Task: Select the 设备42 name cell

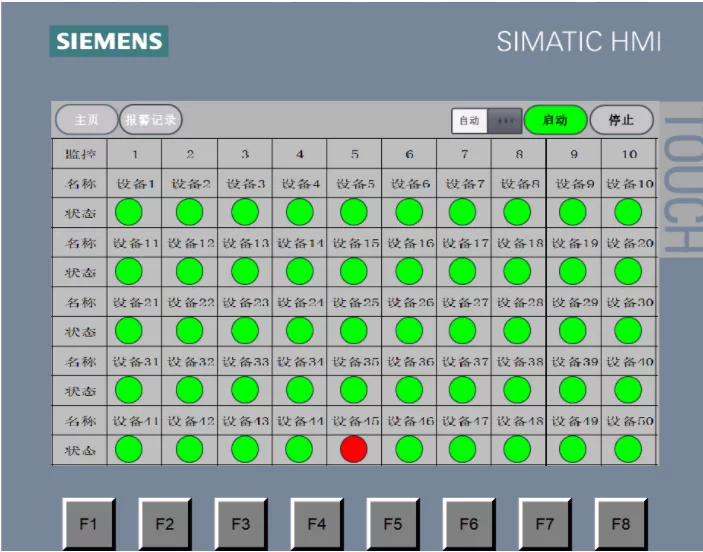Action: (190, 420)
